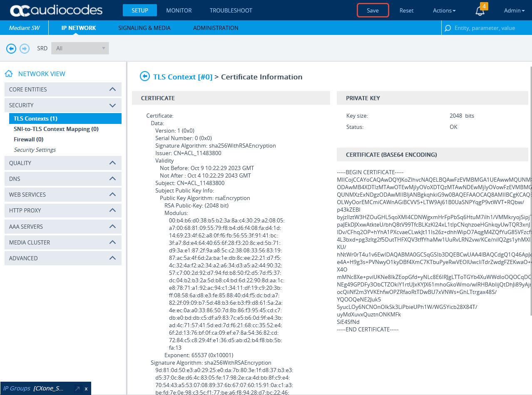Expand the Web Services section

pyautogui.click(x=63, y=195)
